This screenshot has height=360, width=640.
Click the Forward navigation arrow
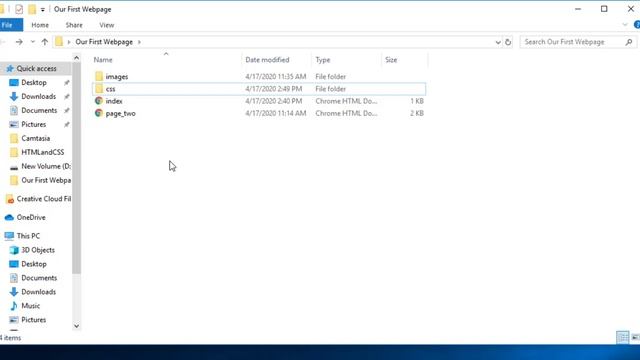[19, 42]
